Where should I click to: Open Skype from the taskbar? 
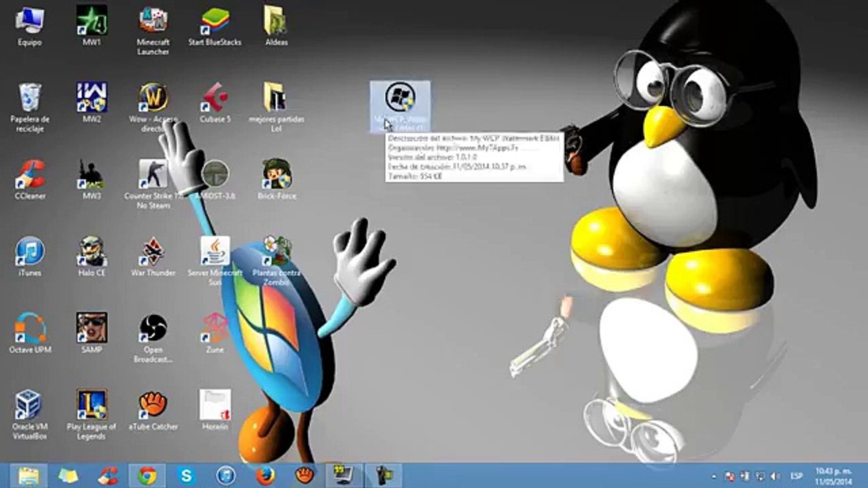click(x=186, y=476)
